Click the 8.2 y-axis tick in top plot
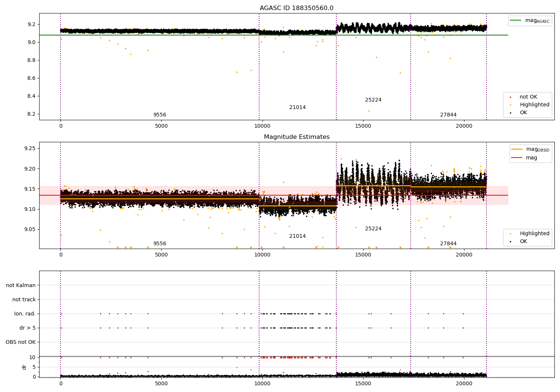 (x=32, y=114)
